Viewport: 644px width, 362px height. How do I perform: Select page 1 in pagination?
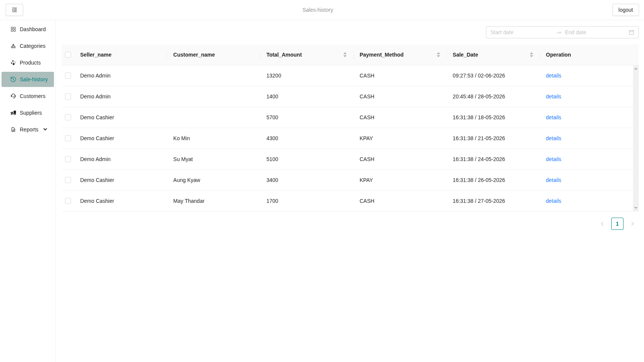617,224
